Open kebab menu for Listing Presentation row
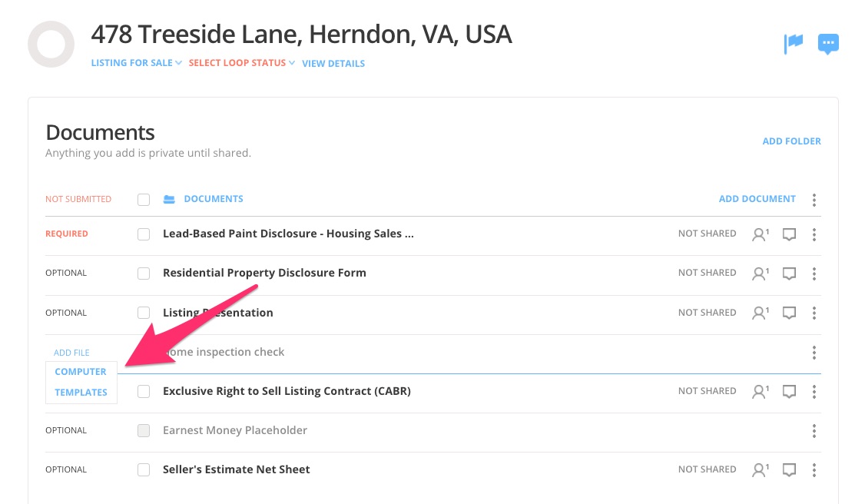 coord(814,313)
